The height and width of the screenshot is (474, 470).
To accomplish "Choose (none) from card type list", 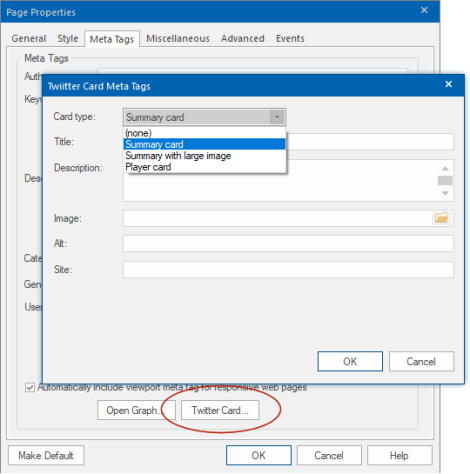I will coord(204,133).
